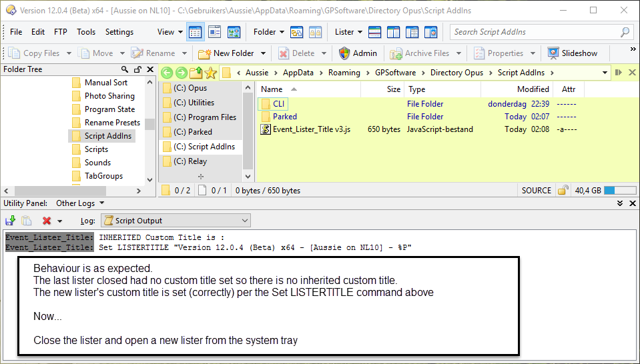Click Archive Files button
640x364 pixels.
[x=420, y=53]
